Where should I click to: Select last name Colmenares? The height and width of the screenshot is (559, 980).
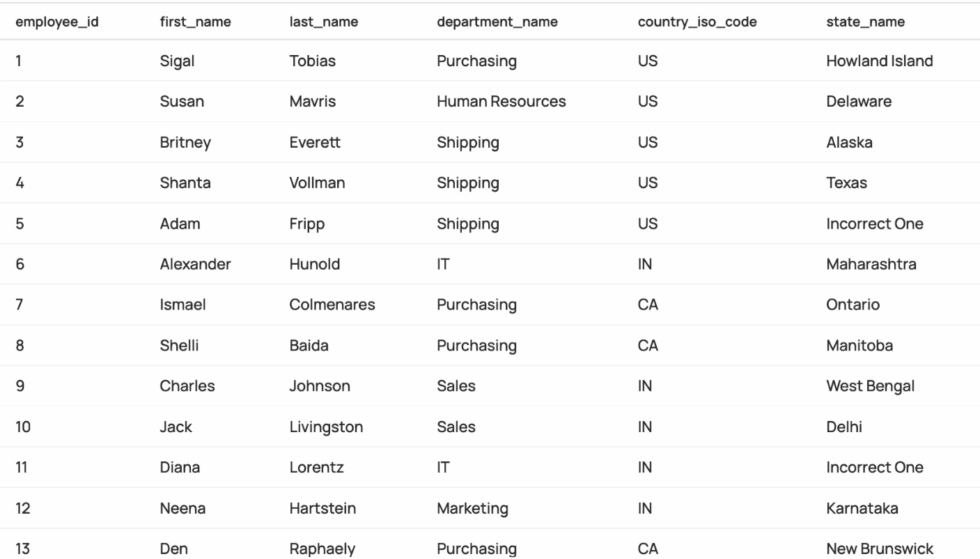click(332, 305)
